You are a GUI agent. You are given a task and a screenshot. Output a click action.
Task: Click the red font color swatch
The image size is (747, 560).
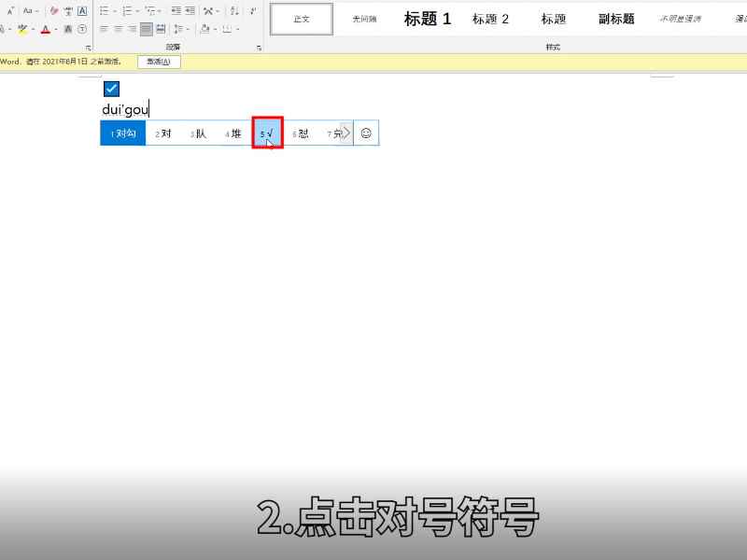[46, 29]
